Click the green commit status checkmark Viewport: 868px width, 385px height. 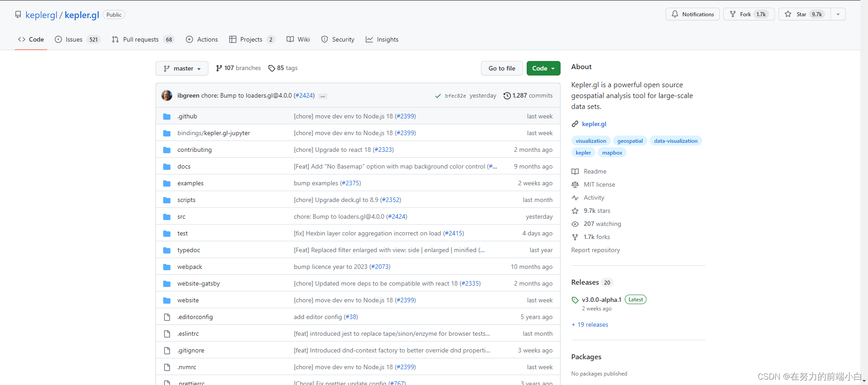[x=438, y=96]
